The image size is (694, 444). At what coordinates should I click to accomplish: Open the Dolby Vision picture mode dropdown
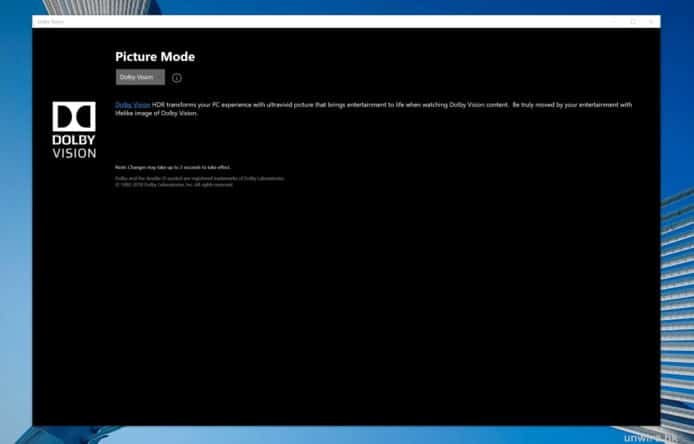(x=140, y=77)
